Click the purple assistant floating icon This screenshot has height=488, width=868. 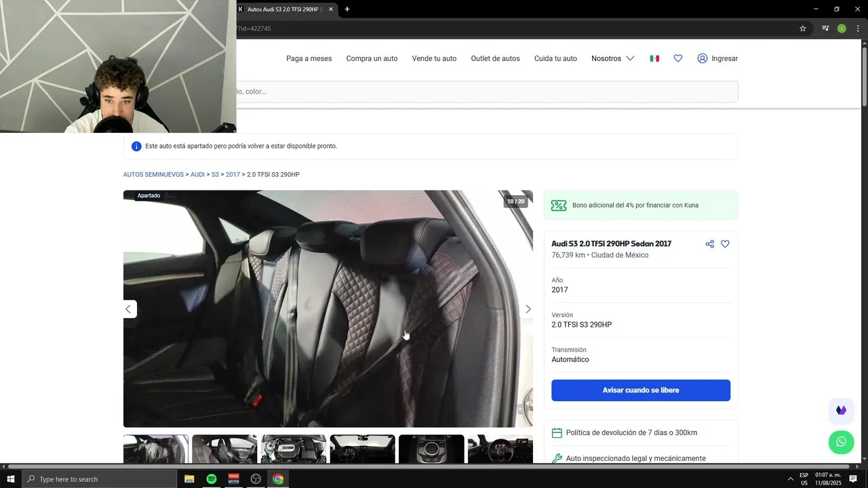point(841,410)
